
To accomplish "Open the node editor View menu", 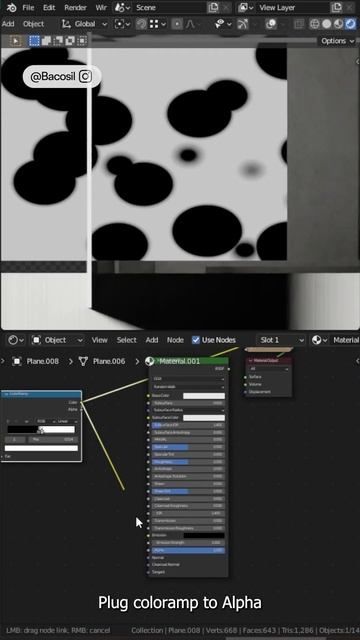I will (99, 340).
